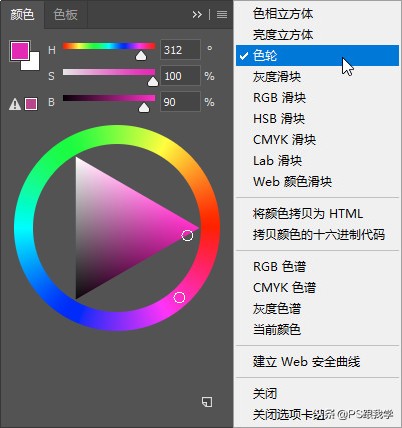Collapse panels with the double-arrow icon
The image size is (402, 428).
tap(197, 15)
